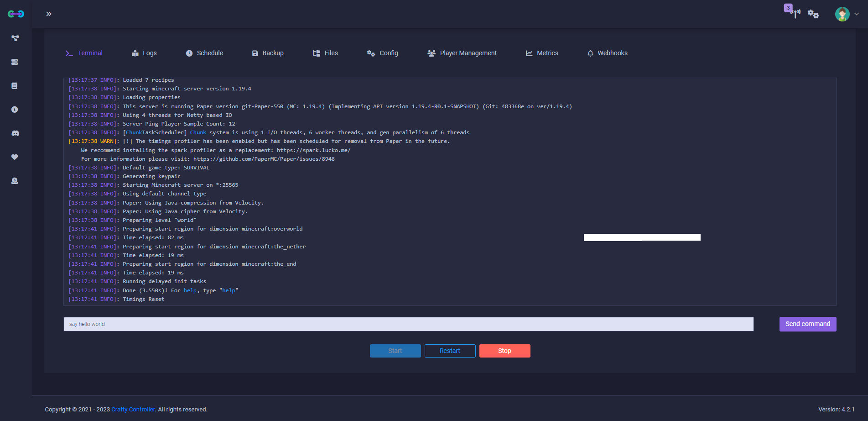Open the Player Management tab
The width and height of the screenshot is (868, 421).
pyautogui.click(x=462, y=53)
